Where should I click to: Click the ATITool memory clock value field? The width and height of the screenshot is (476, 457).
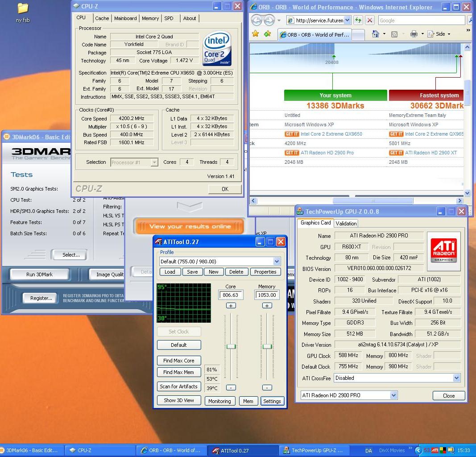coord(267,295)
